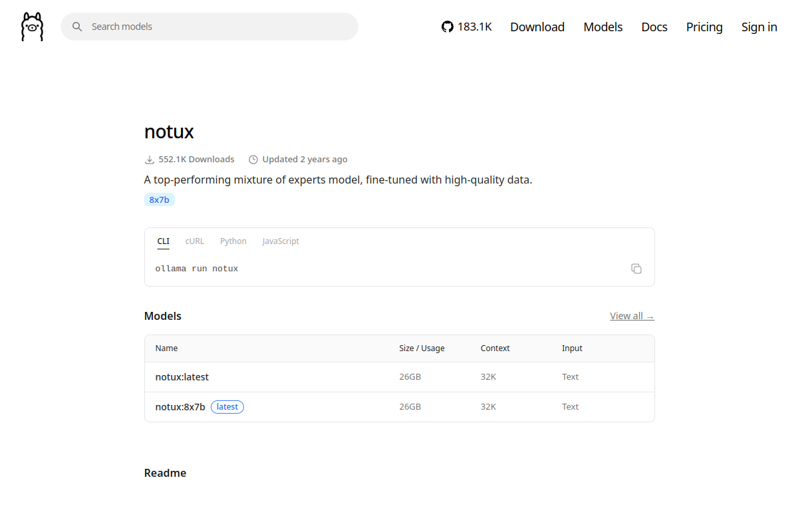Copy the ollama run notux command
798x532 pixels.
click(636, 269)
